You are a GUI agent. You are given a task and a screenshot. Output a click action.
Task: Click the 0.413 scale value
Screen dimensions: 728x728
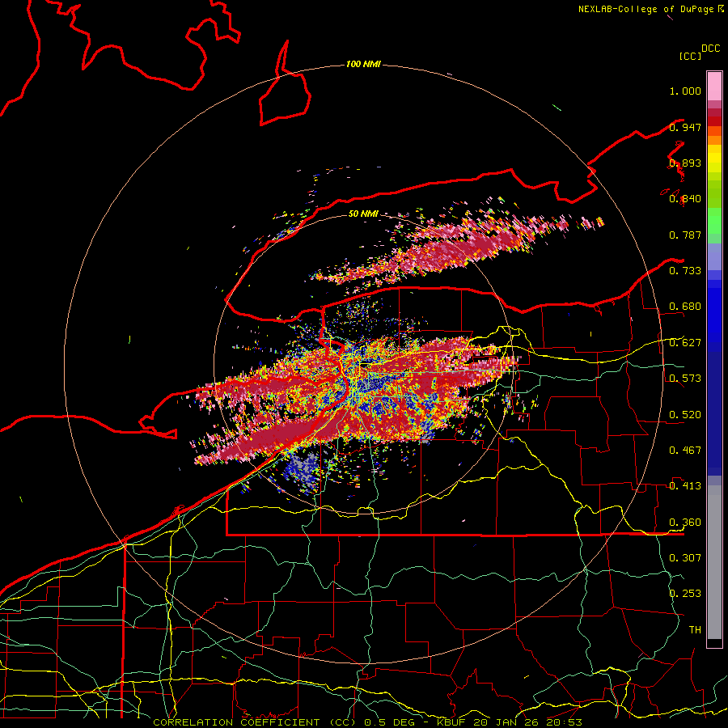click(685, 486)
